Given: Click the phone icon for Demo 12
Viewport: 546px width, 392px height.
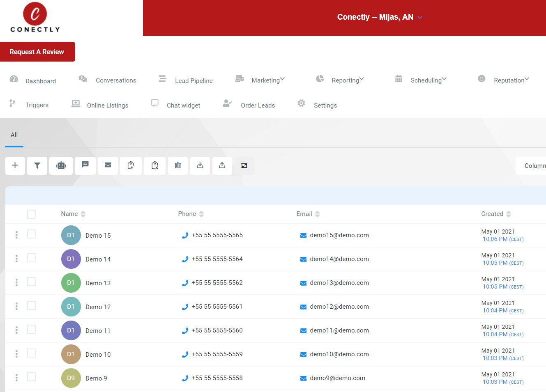Looking at the screenshot, I should tap(185, 307).
